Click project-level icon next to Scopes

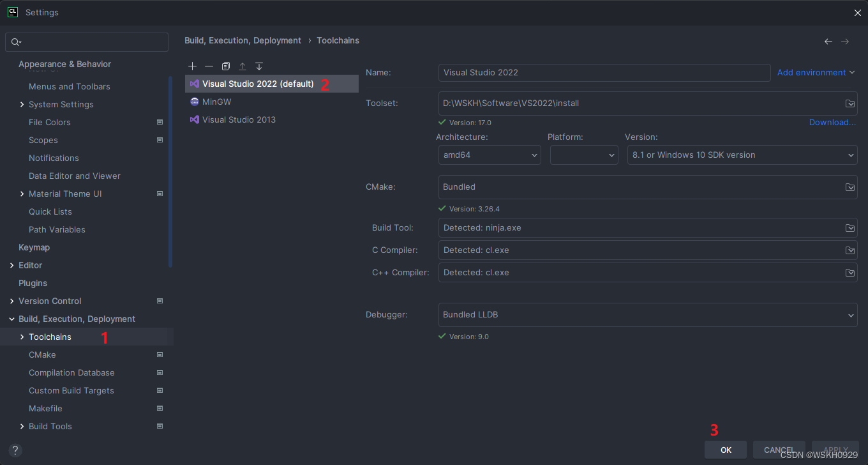click(160, 140)
